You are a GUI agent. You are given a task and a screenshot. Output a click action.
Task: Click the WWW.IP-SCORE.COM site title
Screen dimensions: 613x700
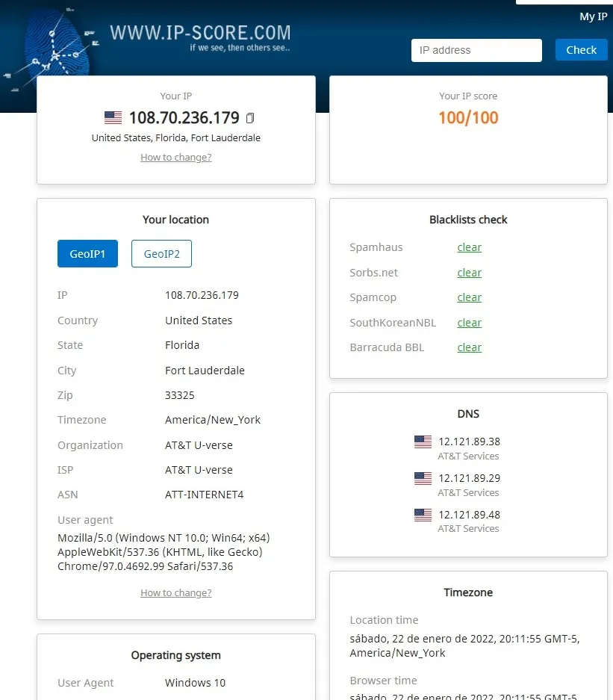200,33
